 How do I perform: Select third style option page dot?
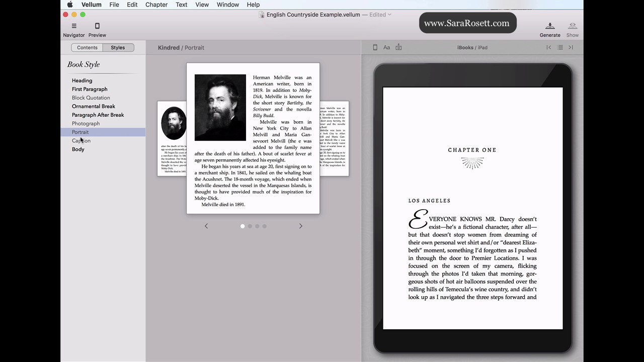257,226
